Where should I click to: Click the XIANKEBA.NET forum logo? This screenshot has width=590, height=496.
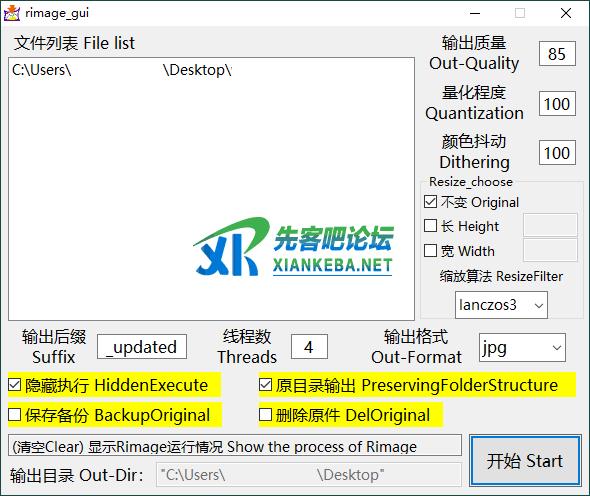pos(293,247)
